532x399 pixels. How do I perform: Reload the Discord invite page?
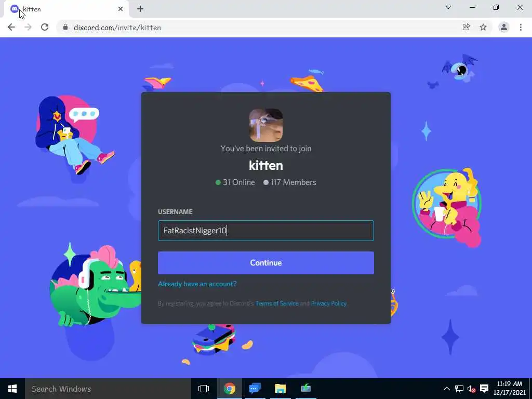[x=45, y=27]
